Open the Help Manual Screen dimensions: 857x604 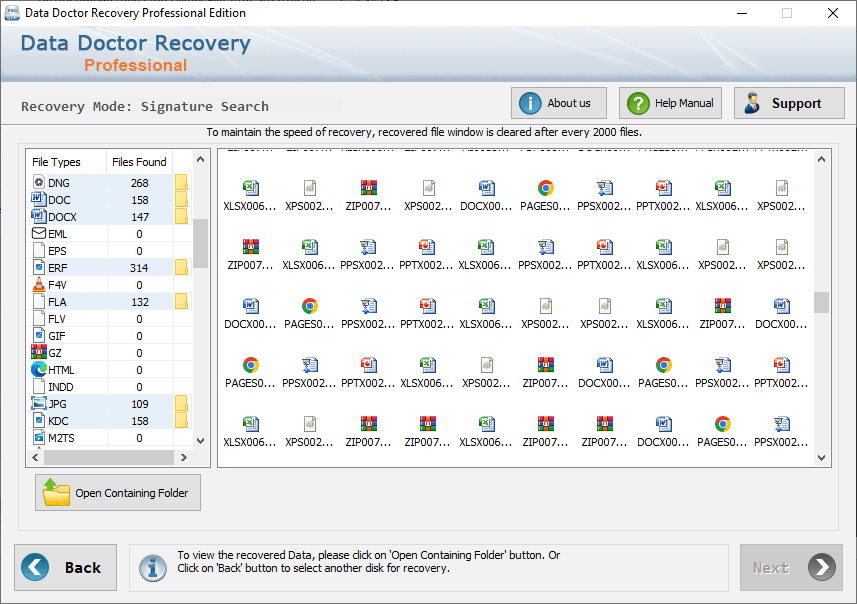coord(670,103)
